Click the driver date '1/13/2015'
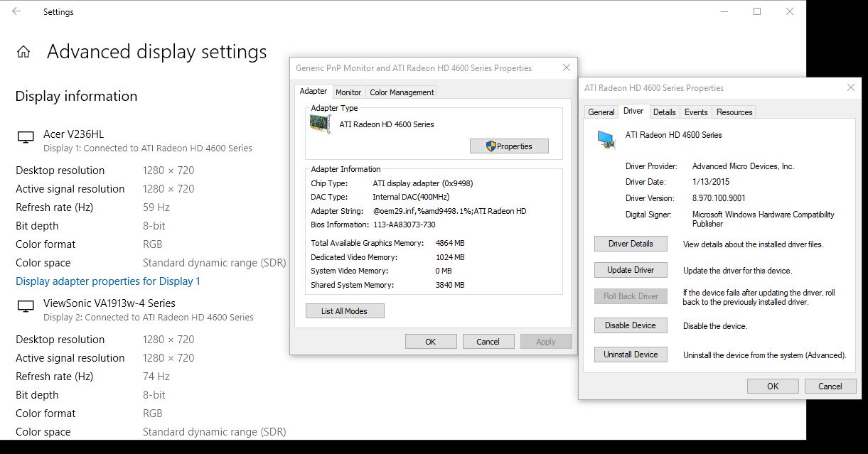This screenshot has width=868, height=454. (x=709, y=182)
